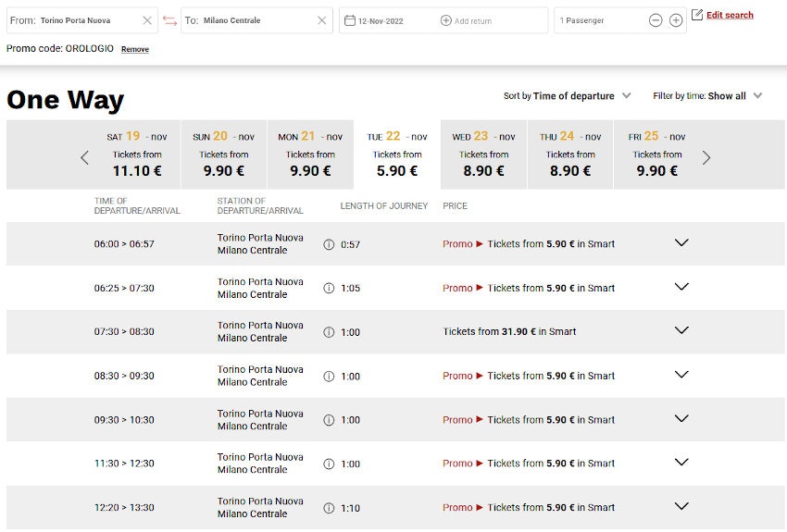This screenshot has height=532, width=787.
Task: Choose the FRI 25 nov date tab
Action: pyautogui.click(x=656, y=155)
